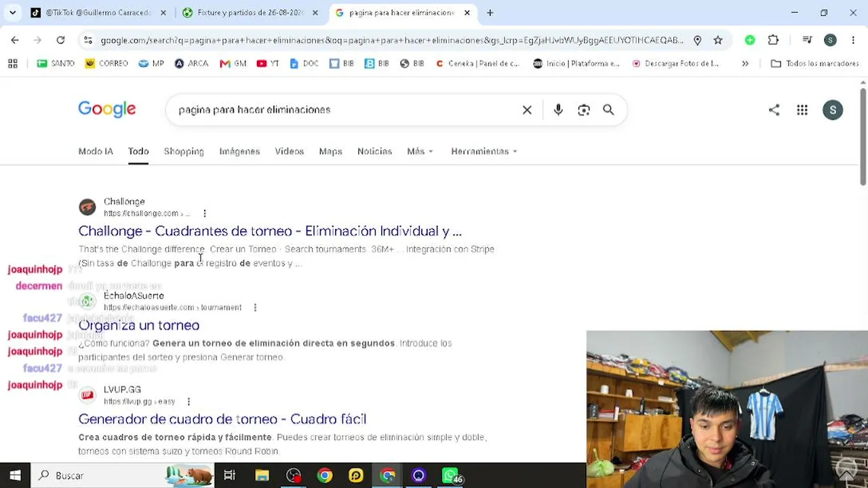Click the browser address bar URL
Viewport: 868px width, 488px height.
[x=392, y=40]
